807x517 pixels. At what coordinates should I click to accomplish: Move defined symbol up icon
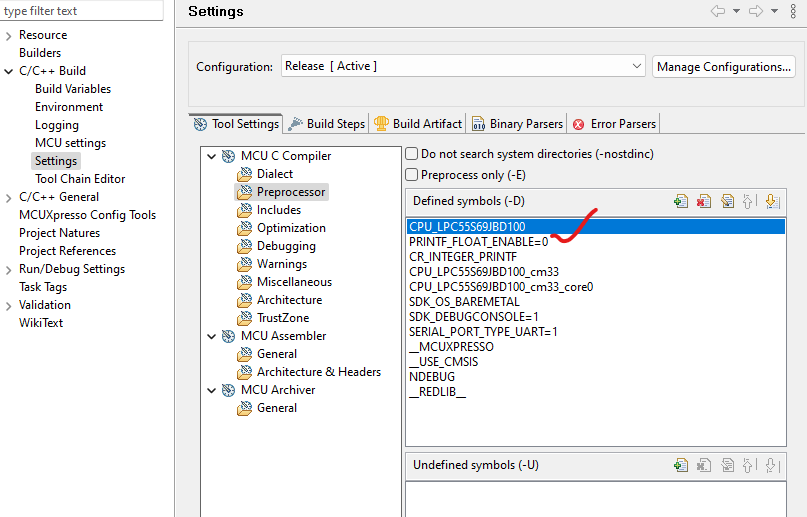pyautogui.click(x=748, y=201)
